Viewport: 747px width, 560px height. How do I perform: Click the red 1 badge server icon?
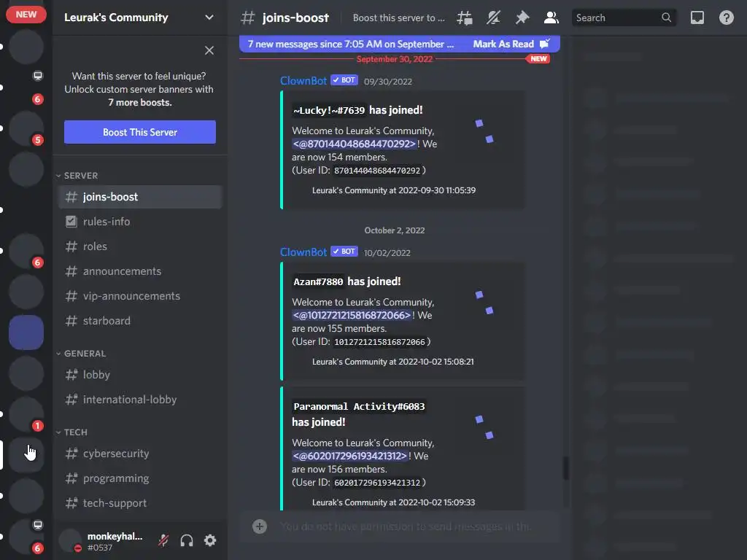coord(26,414)
